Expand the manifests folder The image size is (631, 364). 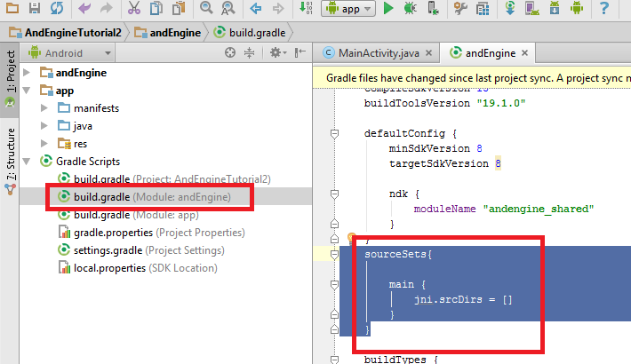pos(44,108)
